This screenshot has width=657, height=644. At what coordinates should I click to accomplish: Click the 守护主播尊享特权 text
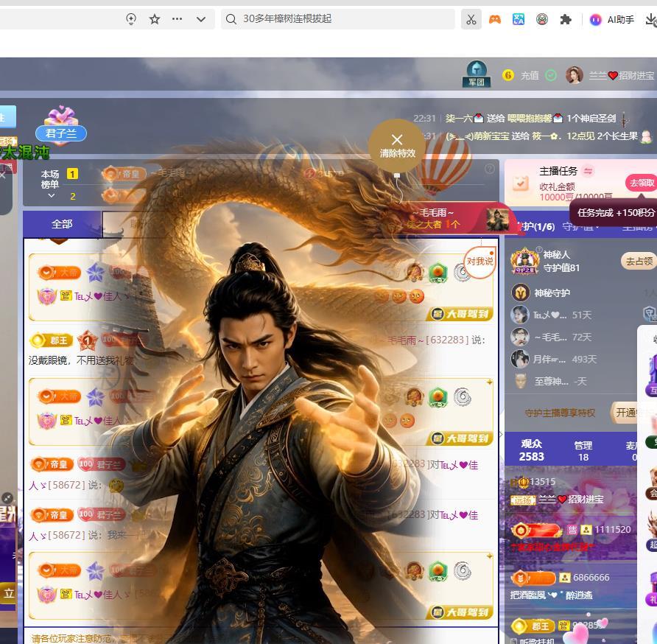[x=560, y=413]
